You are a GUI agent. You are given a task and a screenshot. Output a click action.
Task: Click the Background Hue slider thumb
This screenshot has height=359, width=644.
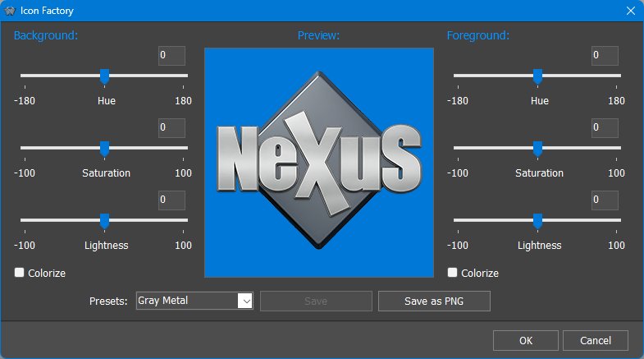105,76
